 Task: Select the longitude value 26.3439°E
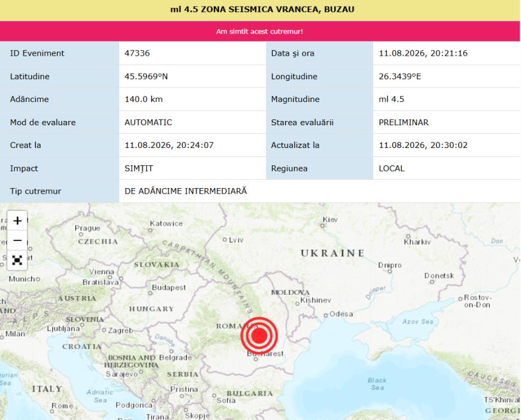tap(400, 77)
